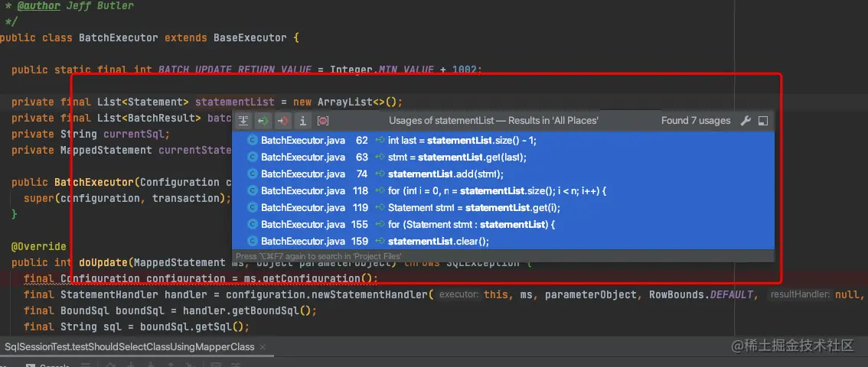Toggle show read access filter icon

pyautogui.click(x=263, y=121)
